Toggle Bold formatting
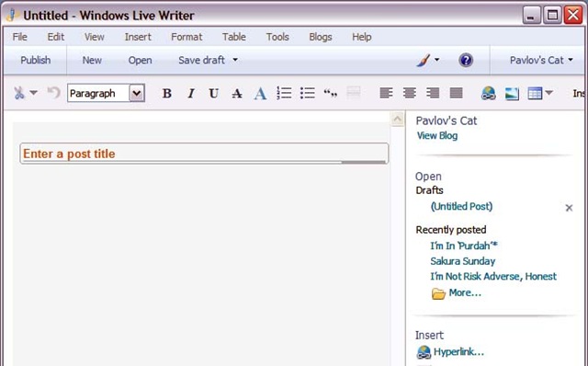The width and height of the screenshot is (588, 366). pos(167,93)
